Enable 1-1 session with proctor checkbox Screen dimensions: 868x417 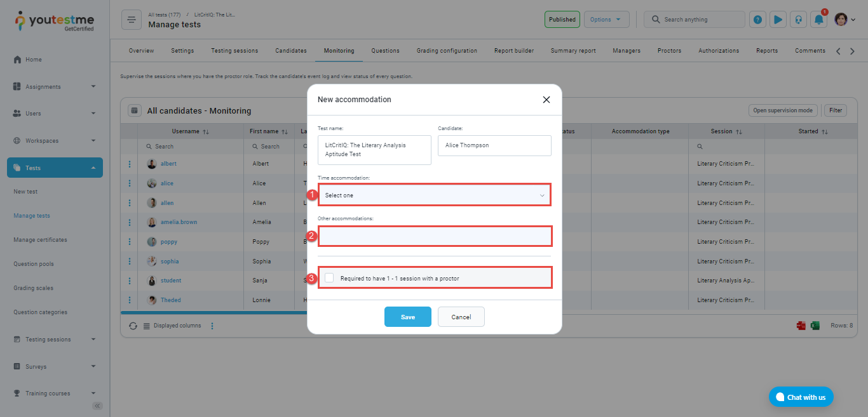click(x=329, y=278)
